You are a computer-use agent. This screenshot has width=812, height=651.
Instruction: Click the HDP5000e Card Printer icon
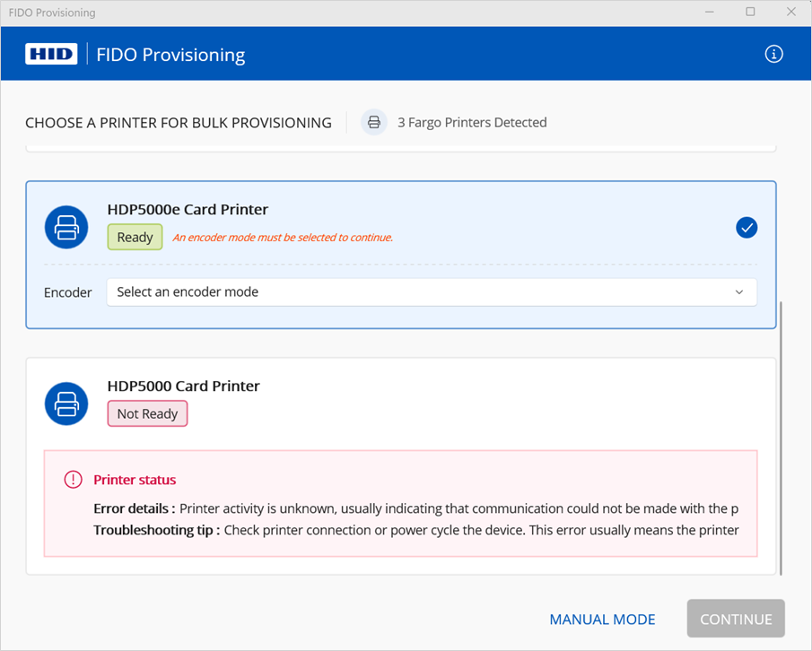pos(66,228)
